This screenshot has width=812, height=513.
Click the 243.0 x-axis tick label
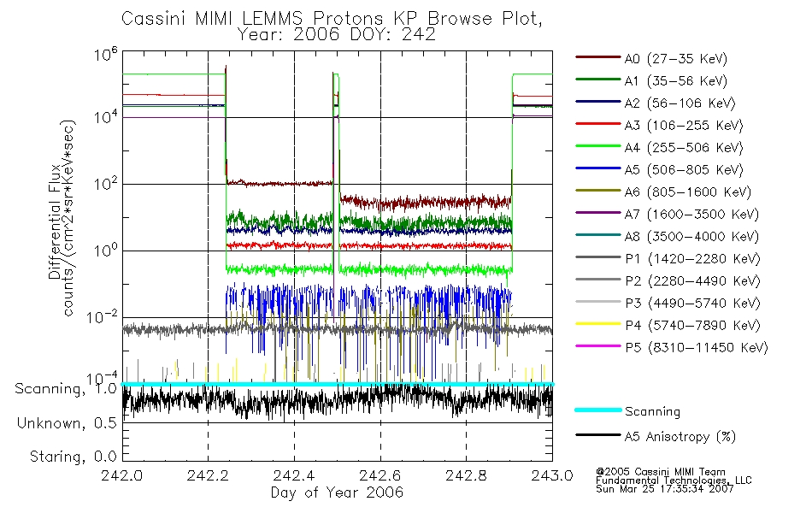click(552, 475)
